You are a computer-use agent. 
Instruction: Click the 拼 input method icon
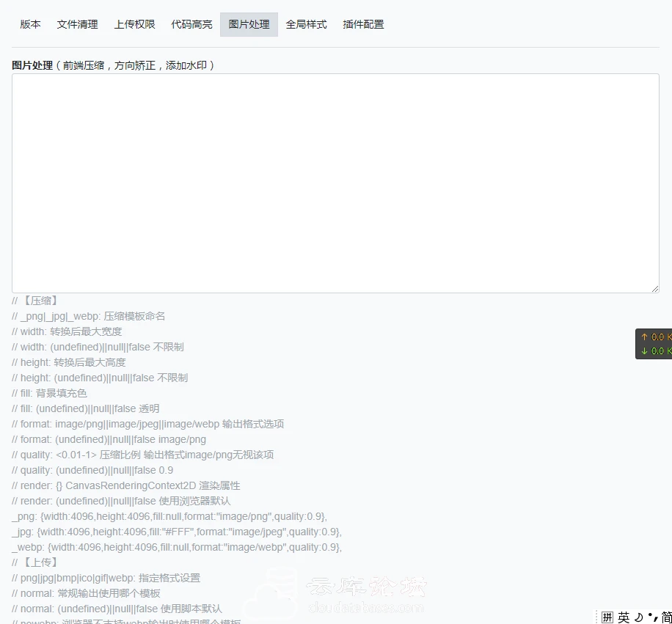click(x=607, y=617)
